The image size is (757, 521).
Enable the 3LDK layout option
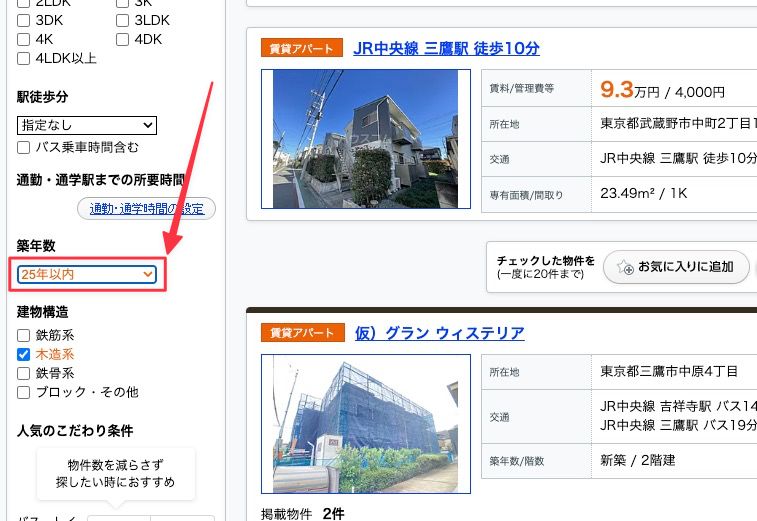[x=122, y=21]
